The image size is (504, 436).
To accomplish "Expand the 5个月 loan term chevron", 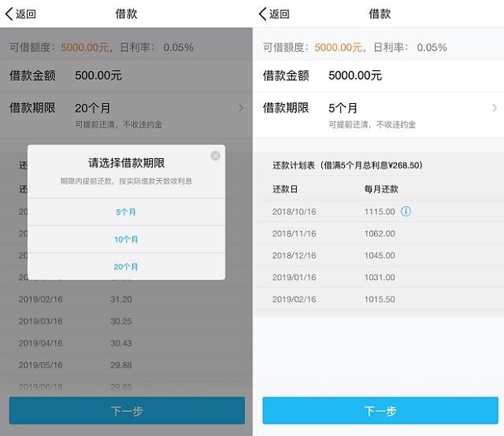I will [x=494, y=108].
